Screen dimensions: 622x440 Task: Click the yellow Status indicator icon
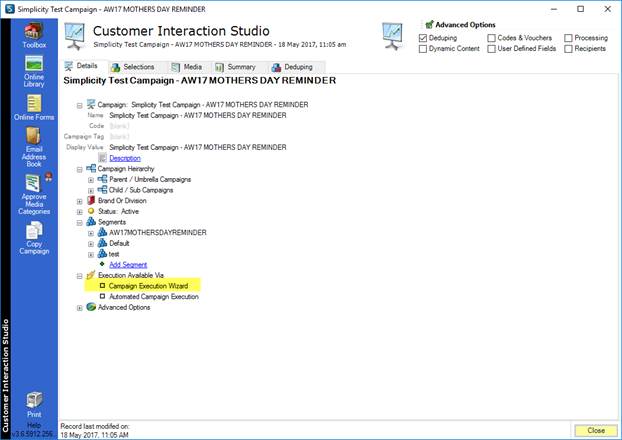point(91,211)
